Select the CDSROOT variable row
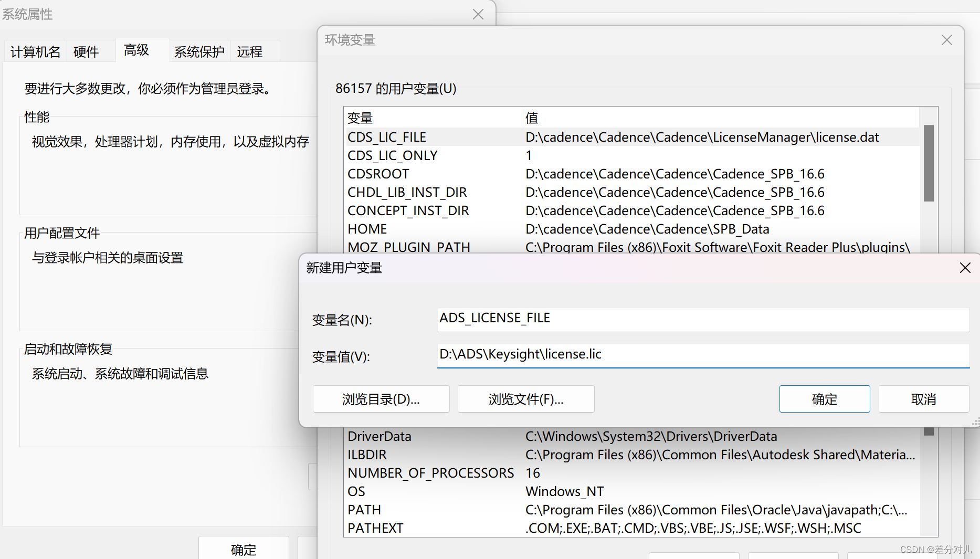980x559 pixels. coord(633,174)
